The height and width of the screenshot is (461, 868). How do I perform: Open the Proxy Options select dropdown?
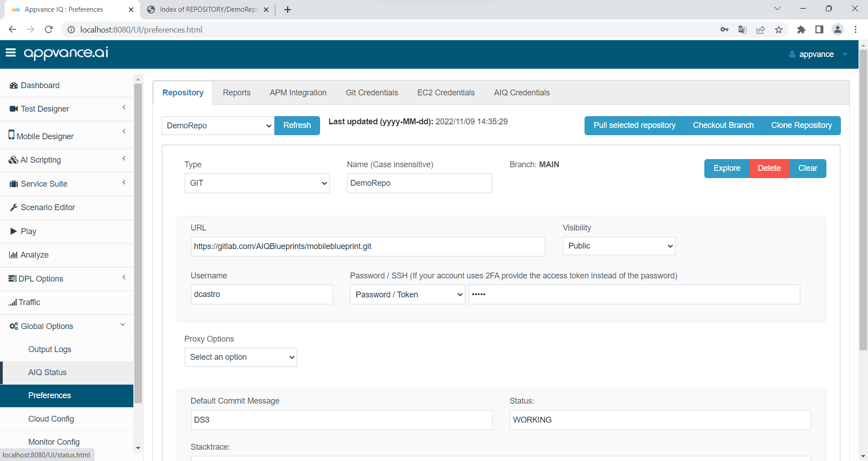click(x=241, y=358)
